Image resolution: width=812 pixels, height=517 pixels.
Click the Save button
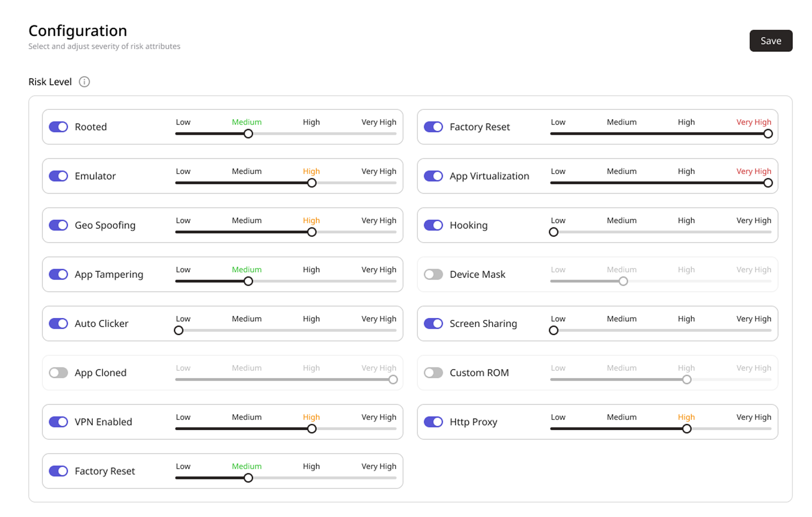pos(771,41)
